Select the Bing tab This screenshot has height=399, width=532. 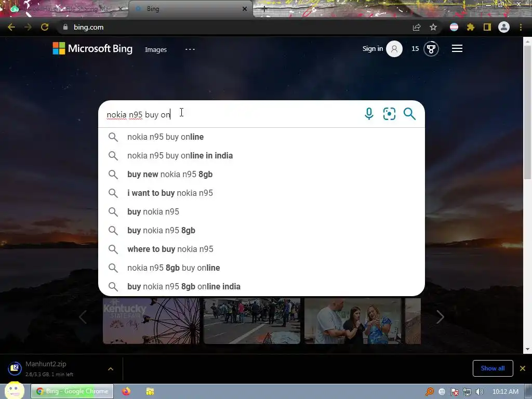point(190,9)
